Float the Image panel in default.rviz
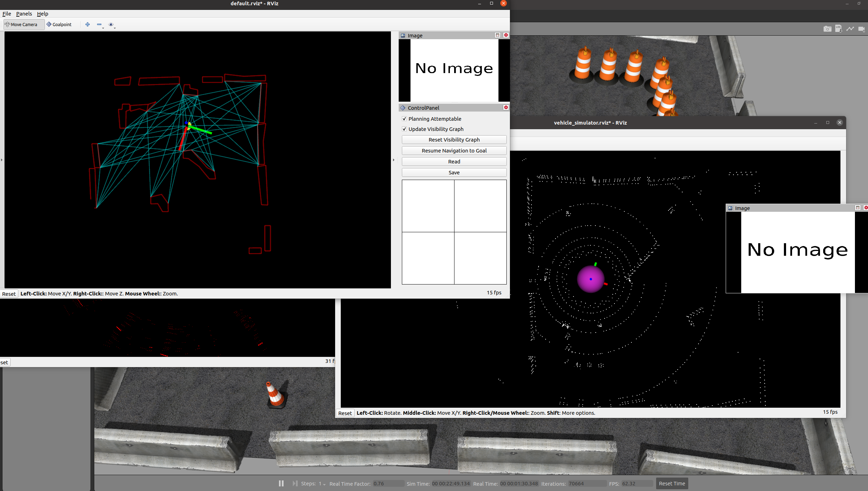The height and width of the screenshot is (491, 868). tap(498, 35)
